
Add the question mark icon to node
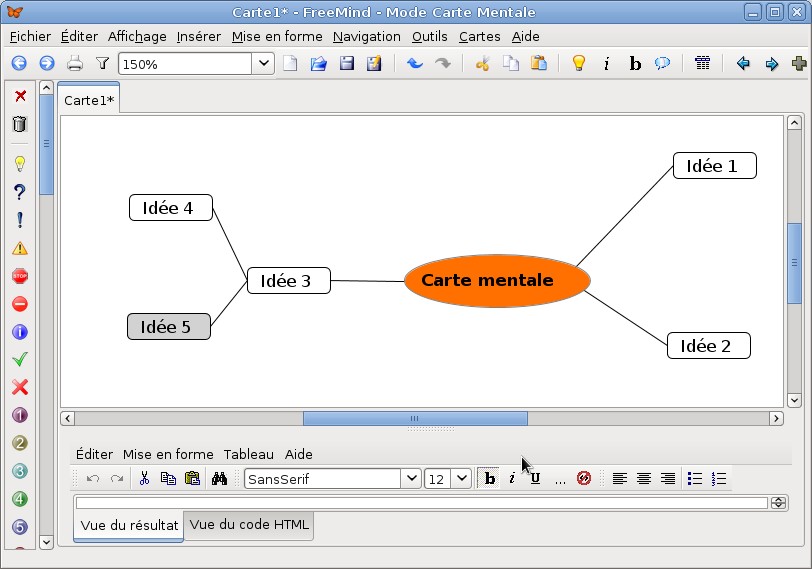point(20,192)
